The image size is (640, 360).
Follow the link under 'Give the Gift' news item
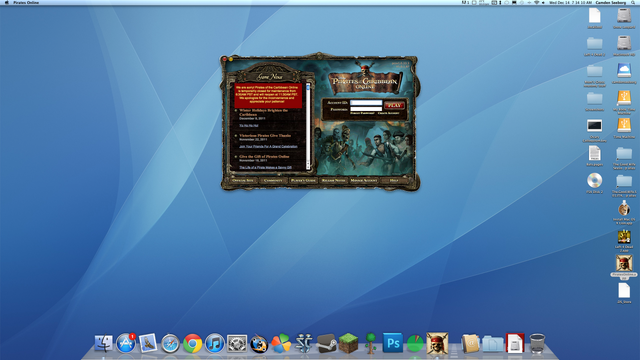265,167
